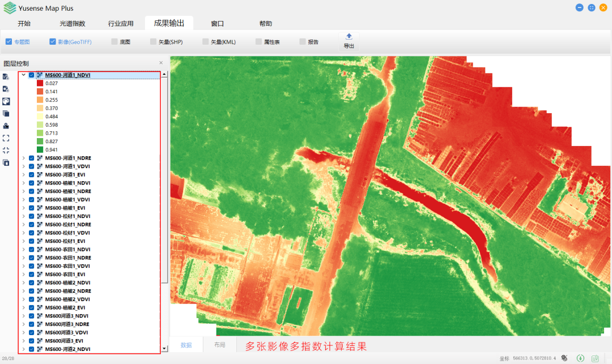Uncheck the 专题图 checkbox
Image resolution: width=612 pixels, height=364 pixels.
[x=8, y=42]
